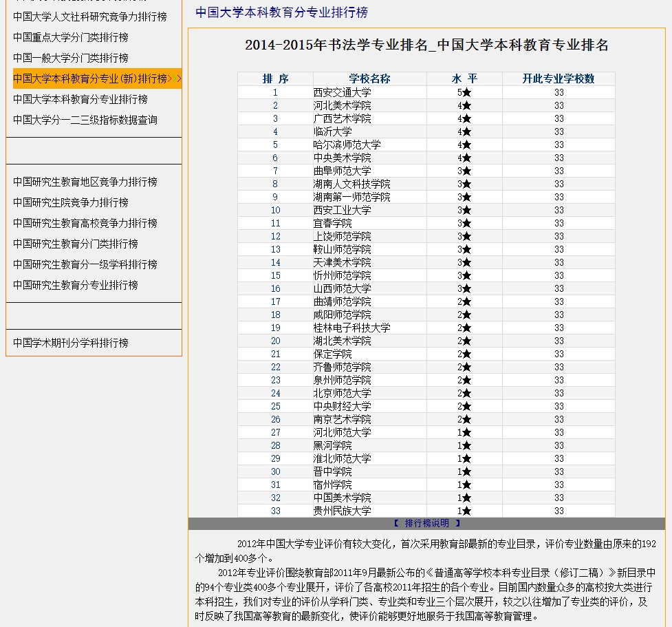Open 中国研究生教育分一级学科排行榜
The width and height of the screenshot is (672, 627).
[85, 264]
